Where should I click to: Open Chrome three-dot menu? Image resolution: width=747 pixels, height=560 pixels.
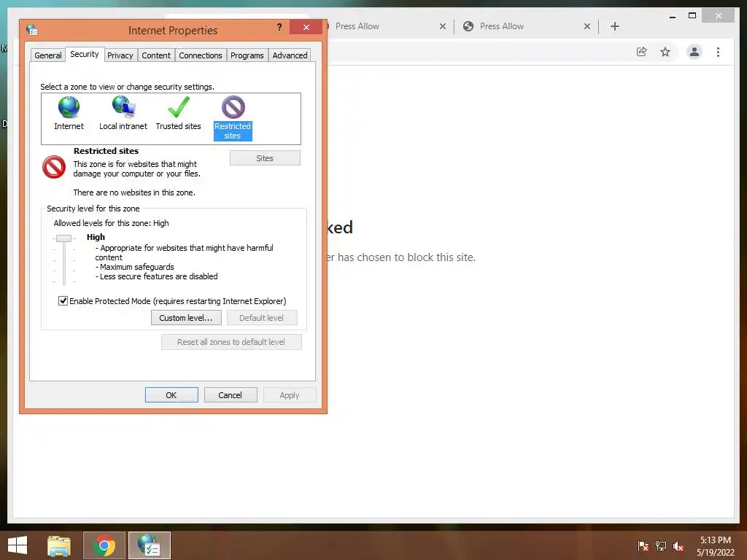[x=718, y=52]
